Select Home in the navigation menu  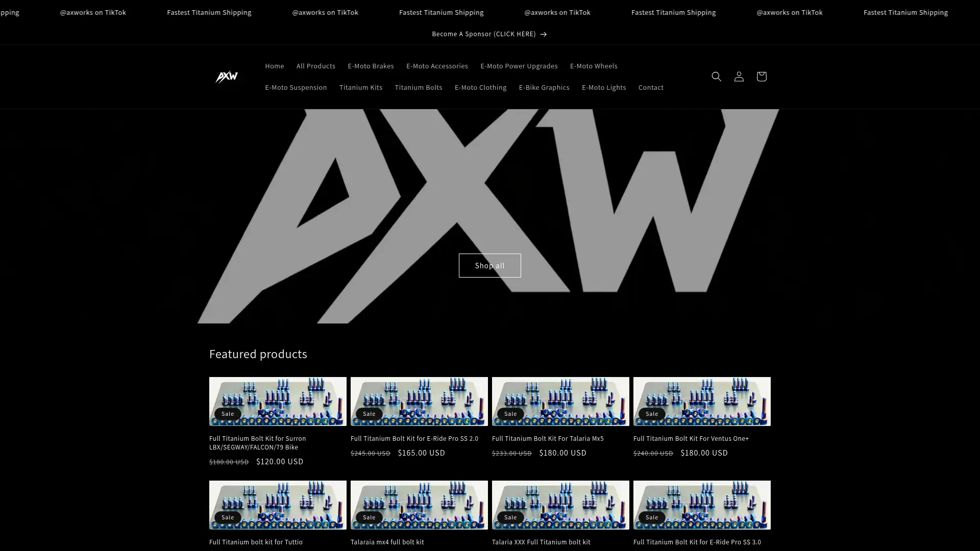(x=274, y=66)
